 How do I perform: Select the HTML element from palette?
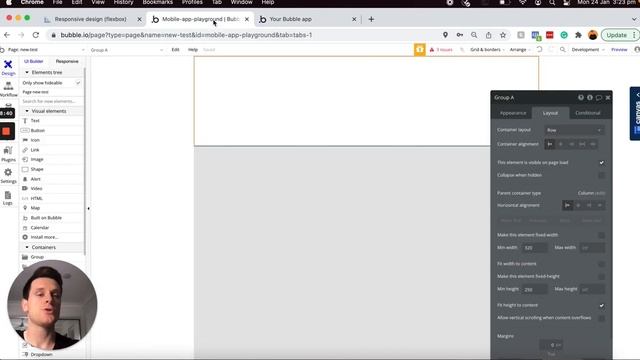pyautogui.click(x=36, y=198)
